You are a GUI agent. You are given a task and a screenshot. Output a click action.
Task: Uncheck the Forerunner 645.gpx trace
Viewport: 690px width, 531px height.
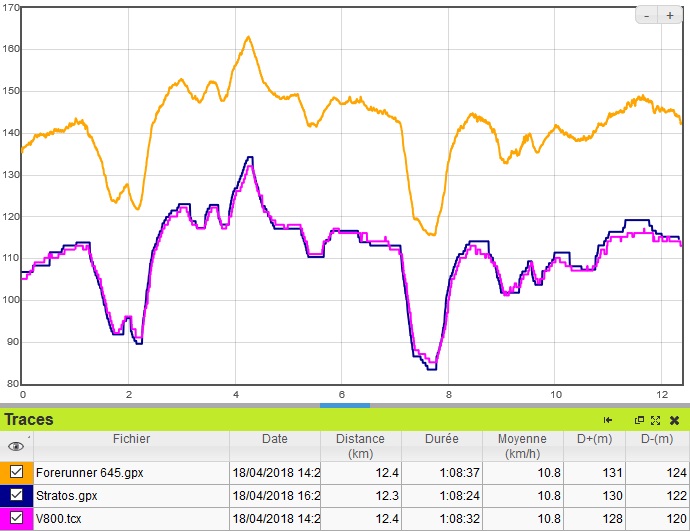[x=16, y=473]
